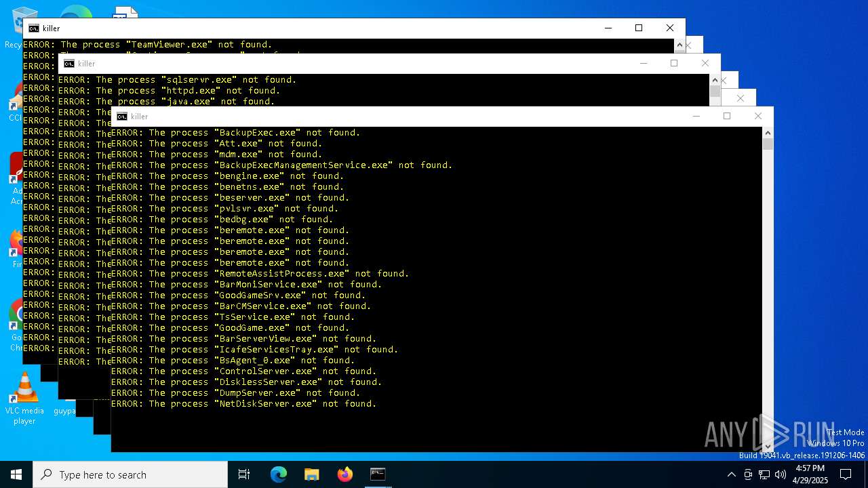Screen dimensions: 868x488
Task: Minimize the front killer window
Action: point(696,117)
